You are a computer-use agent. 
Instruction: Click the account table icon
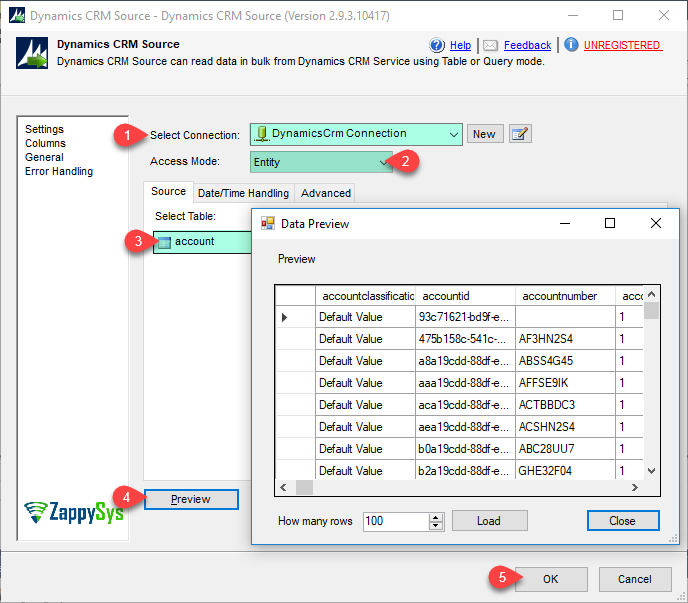[x=164, y=242]
